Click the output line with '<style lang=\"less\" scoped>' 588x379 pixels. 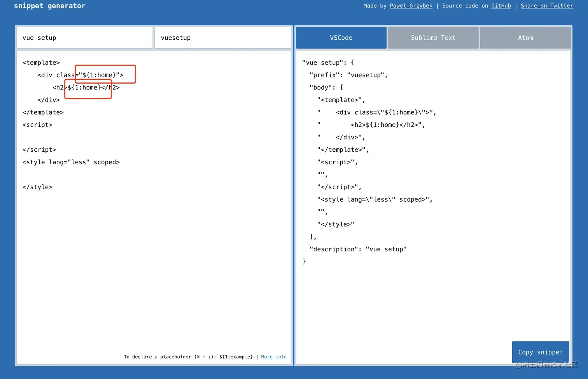[375, 200]
